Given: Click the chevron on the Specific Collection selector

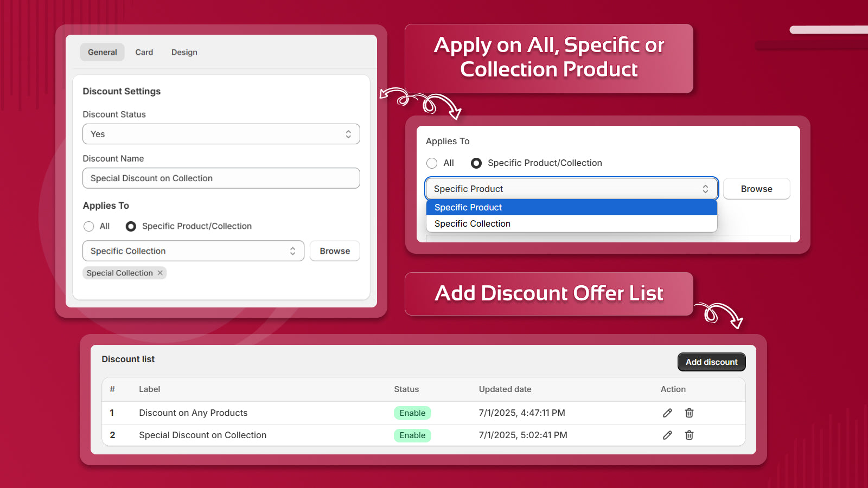Looking at the screenshot, I should 294,251.
